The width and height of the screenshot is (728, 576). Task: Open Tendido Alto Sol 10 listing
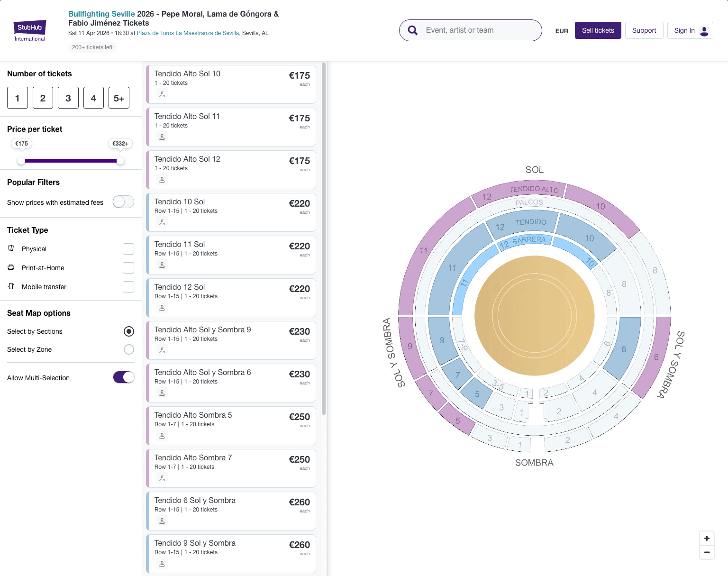(231, 84)
